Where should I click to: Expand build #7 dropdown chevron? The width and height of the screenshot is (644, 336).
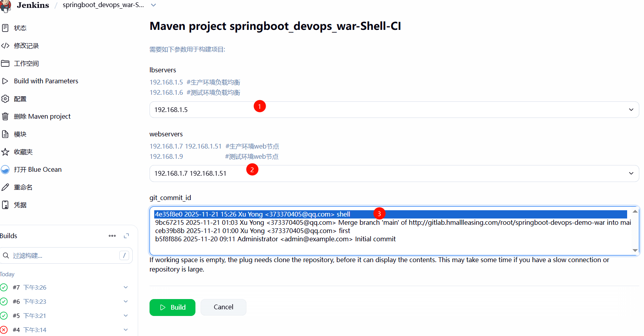coord(126,287)
